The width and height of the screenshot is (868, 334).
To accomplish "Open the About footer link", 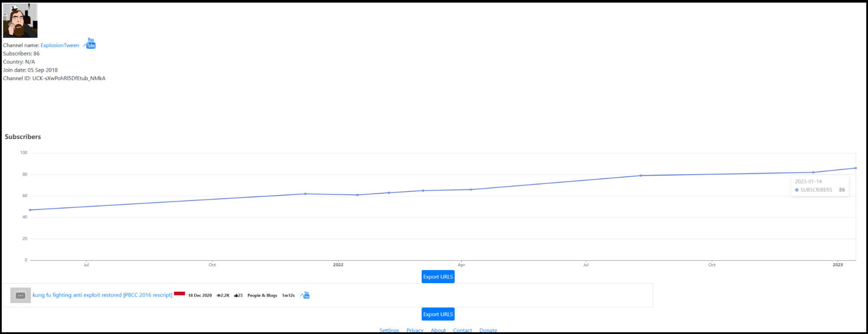I will pyautogui.click(x=438, y=331).
